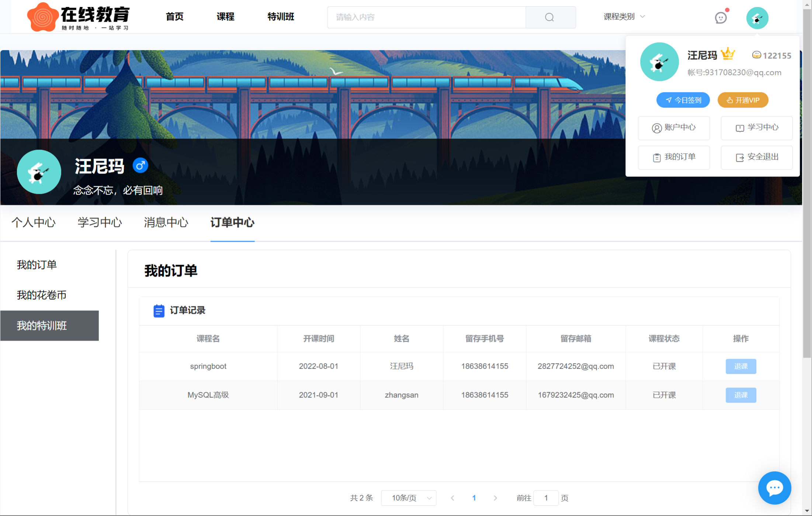Click 退课 for springboot course
812x516 pixels.
[x=740, y=366]
